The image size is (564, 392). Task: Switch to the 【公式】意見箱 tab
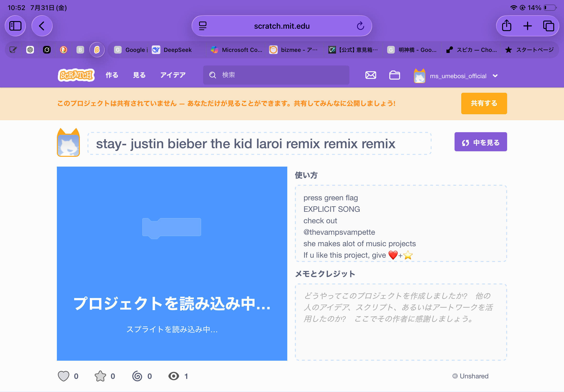[353, 50]
